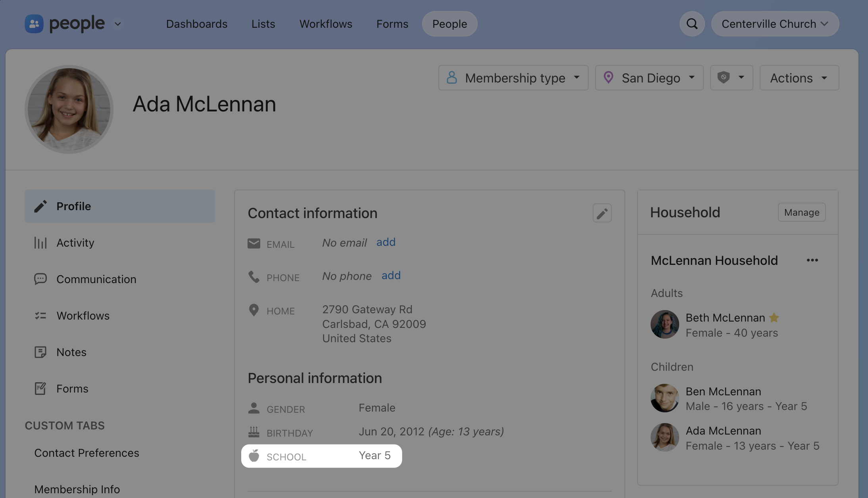Screen dimensions: 868x498
Task: Click the Notes sidebar icon
Action: [40, 352]
